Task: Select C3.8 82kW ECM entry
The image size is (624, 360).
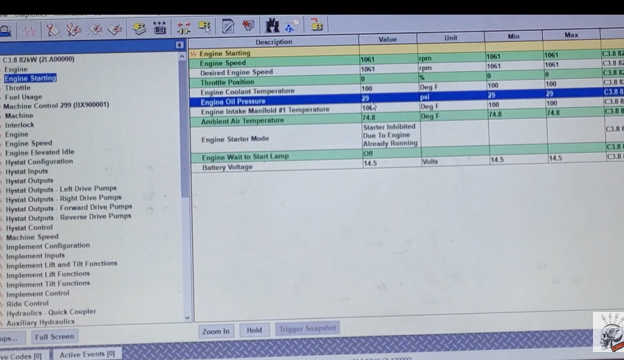Action: pos(38,59)
